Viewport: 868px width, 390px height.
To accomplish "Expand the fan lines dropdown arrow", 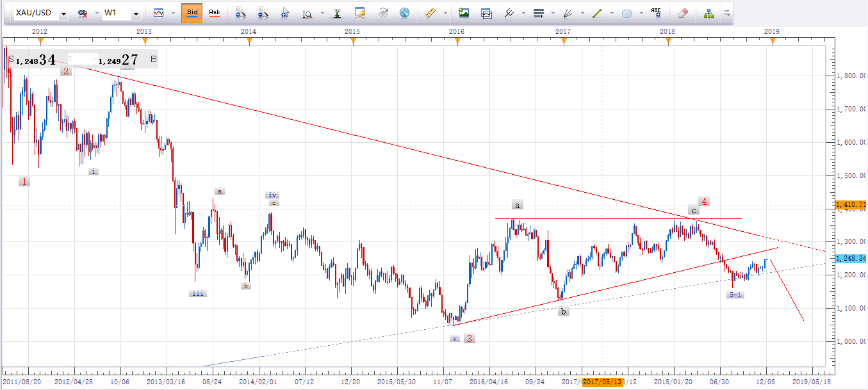I will (x=583, y=13).
